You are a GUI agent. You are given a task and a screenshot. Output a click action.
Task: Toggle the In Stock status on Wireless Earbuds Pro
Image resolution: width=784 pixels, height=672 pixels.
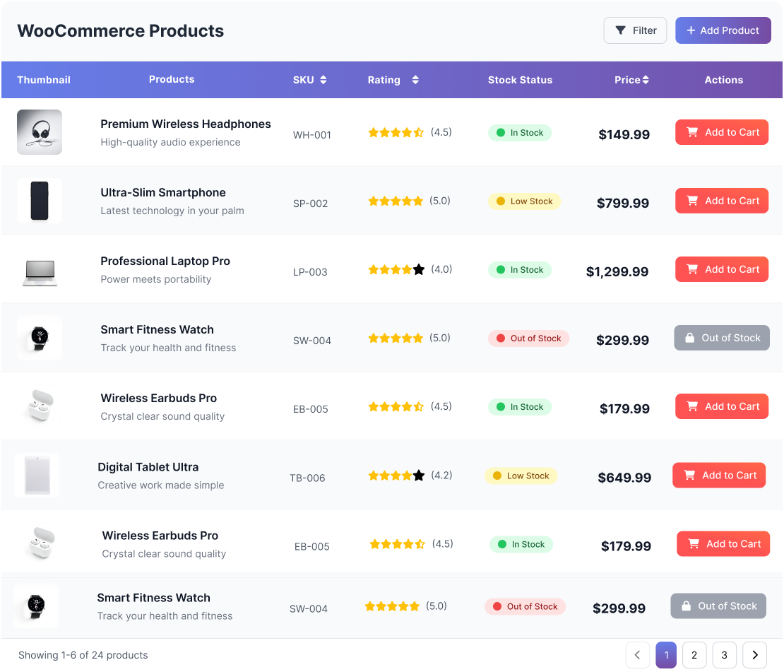click(x=520, y=407)
